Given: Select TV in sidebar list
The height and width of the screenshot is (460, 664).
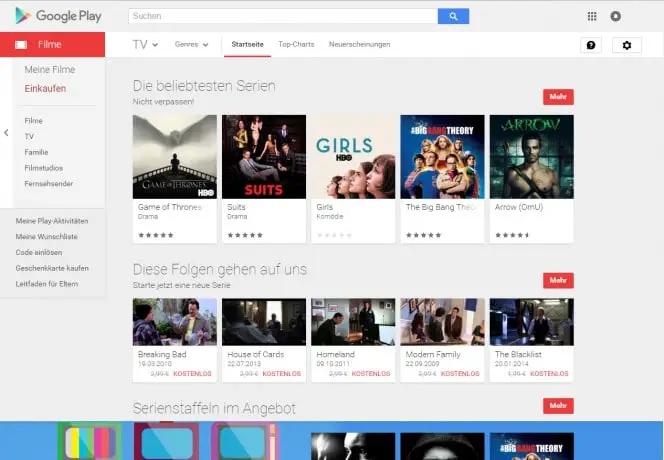Looking at the screenshot, I should click(x=29, y=136).
